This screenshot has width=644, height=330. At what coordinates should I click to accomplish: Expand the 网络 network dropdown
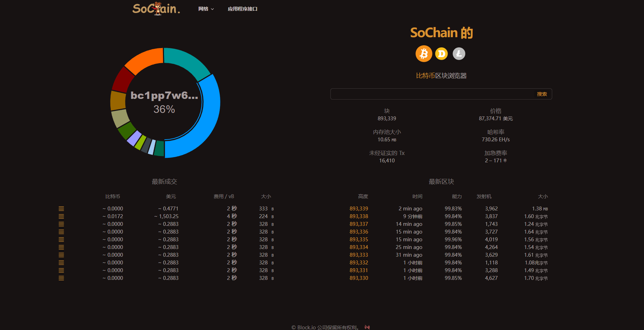tap(206, 9)
